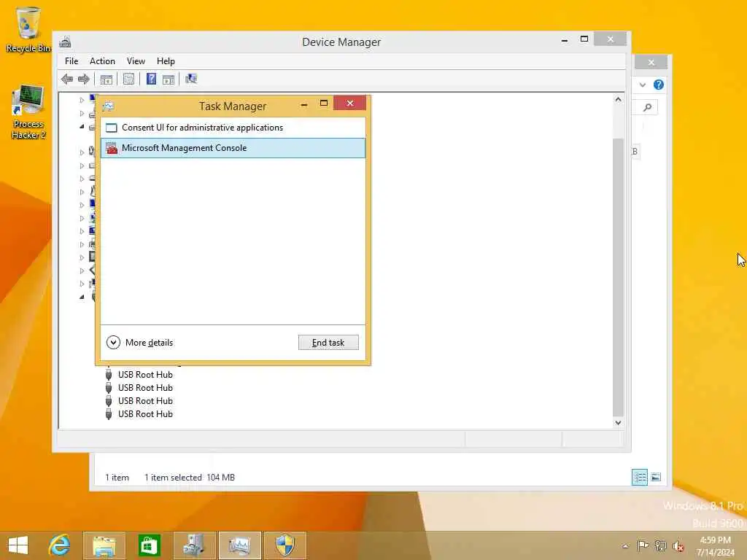Open the File menu in Device Manager
This screenshot has height=560, width=747.
tap(71, 61)
